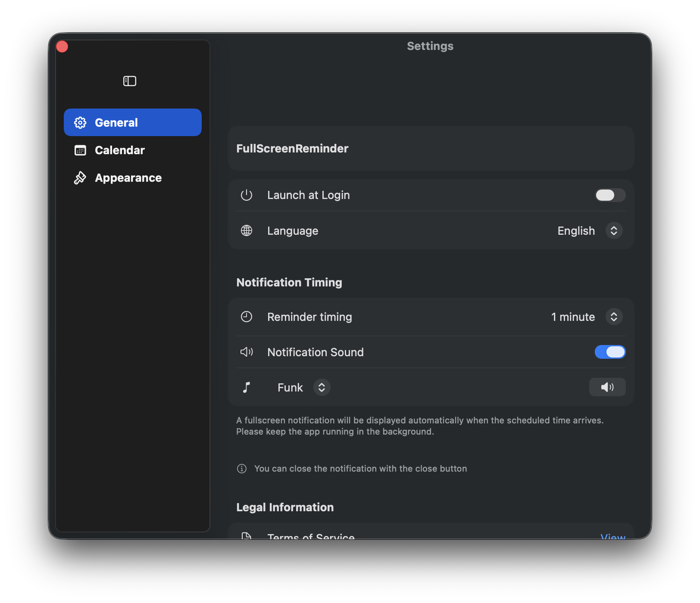
Task: Click the calendar icon beside Calendar
Action: click(x=80, y=150)
